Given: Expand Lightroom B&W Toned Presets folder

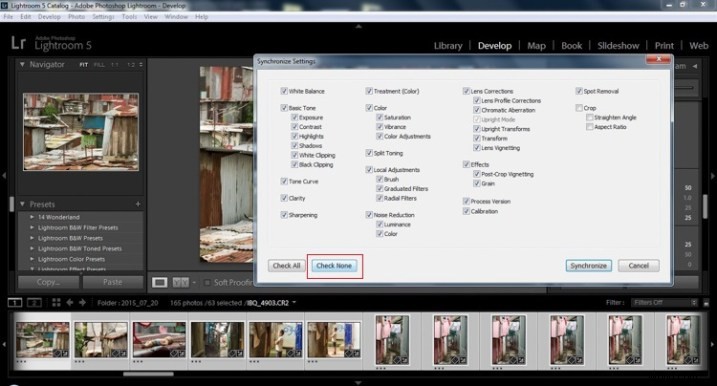Looking at the screenshot, I should [32, 248].
